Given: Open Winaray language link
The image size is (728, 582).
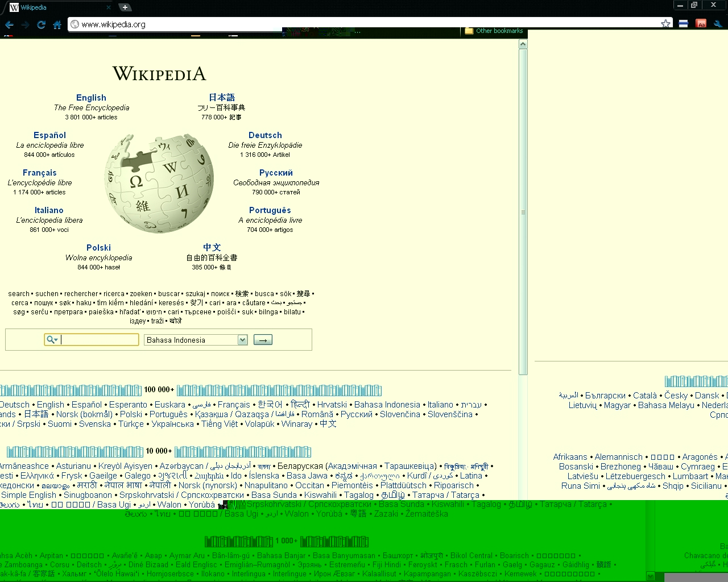Looking at the screenshot, I should [297, 424].
